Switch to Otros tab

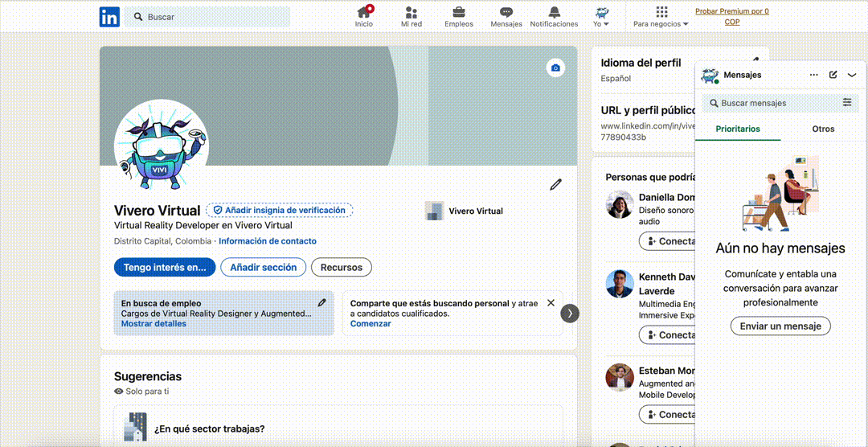pyautogui.click(x=823, y=129)
